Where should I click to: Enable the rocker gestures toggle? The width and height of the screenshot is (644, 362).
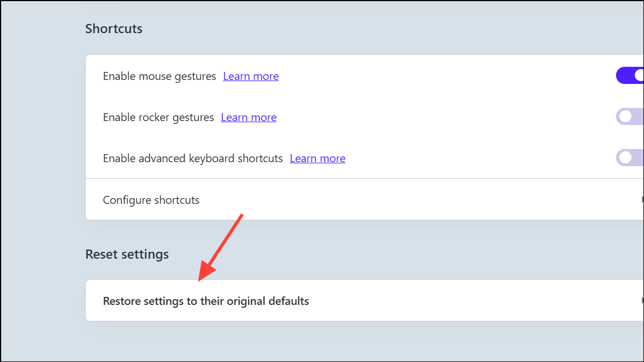tap(630, 116)
